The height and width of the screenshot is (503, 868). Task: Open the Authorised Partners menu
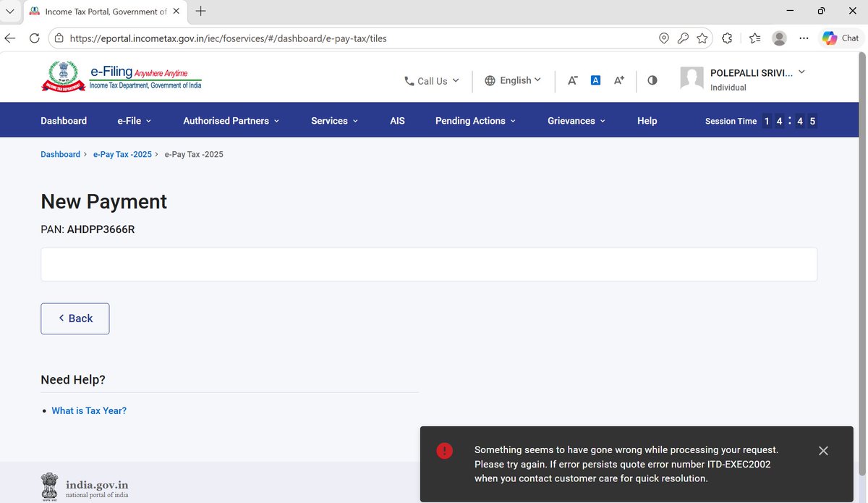[231, 121]
